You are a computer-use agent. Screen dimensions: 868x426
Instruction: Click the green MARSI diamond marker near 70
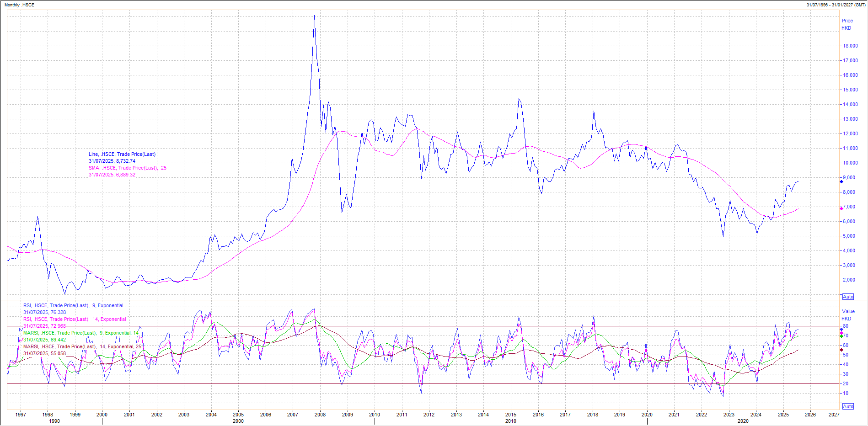(841, 336)
